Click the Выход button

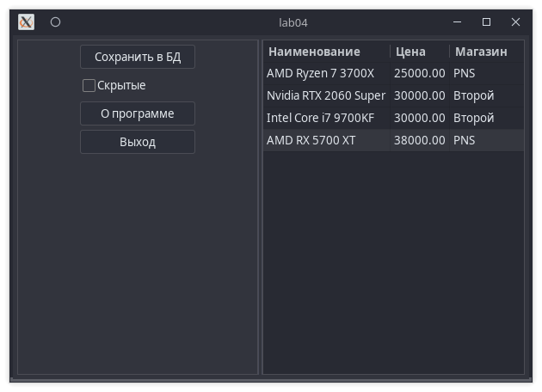click(x=138, y=142)
